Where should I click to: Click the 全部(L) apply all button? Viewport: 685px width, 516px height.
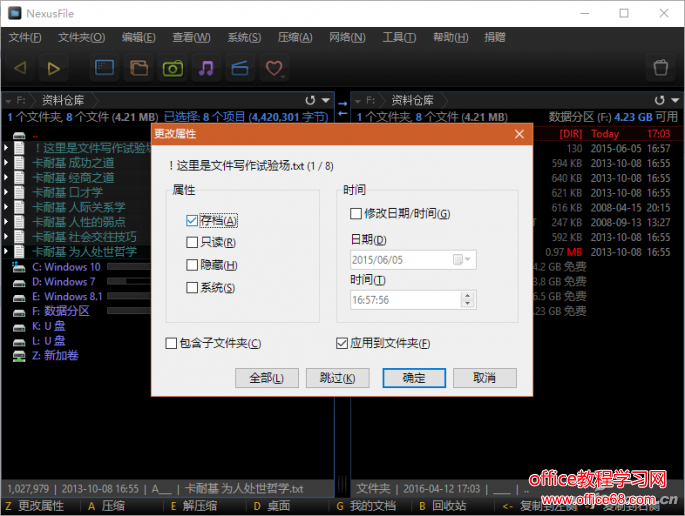point(266,378)
